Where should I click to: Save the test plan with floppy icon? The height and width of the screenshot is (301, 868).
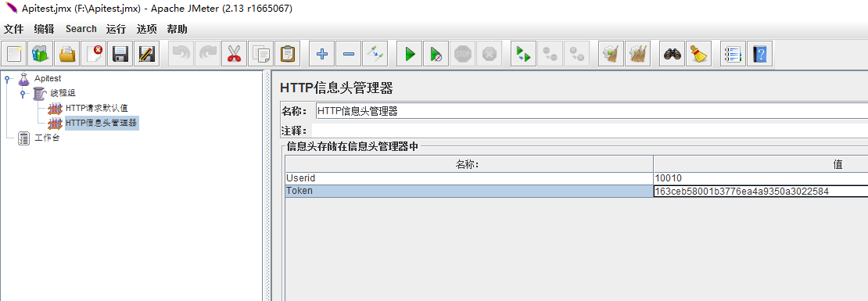tap(120, 54)
